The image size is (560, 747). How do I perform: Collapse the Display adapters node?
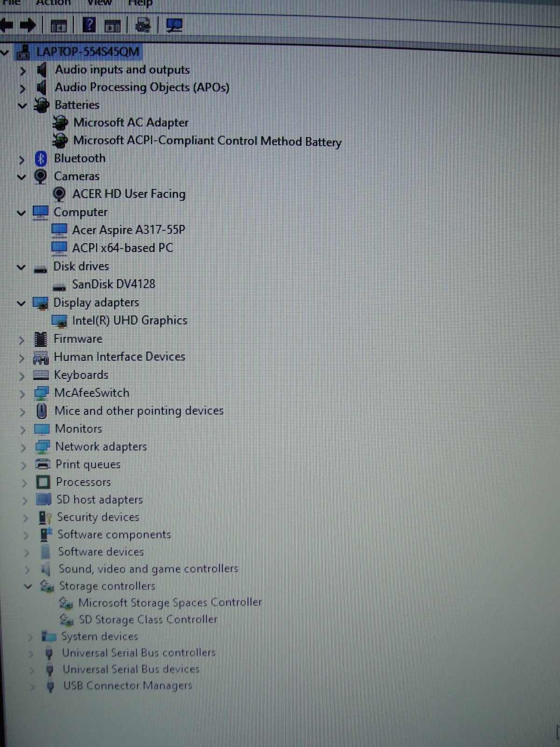click(21, 303)
